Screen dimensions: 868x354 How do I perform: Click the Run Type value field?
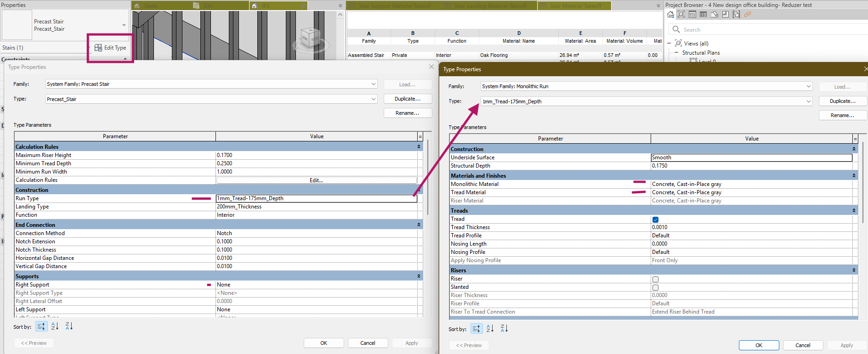tap(316, 198)
